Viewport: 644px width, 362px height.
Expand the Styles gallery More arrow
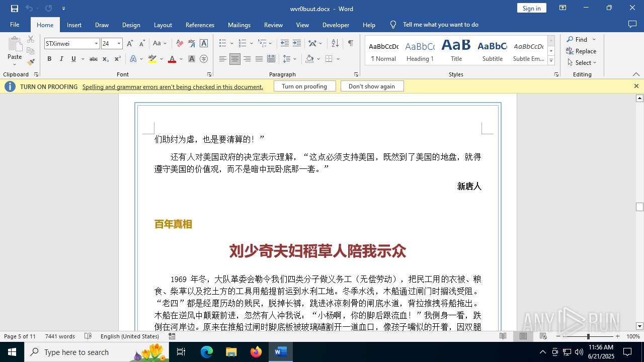click(551, 61)
